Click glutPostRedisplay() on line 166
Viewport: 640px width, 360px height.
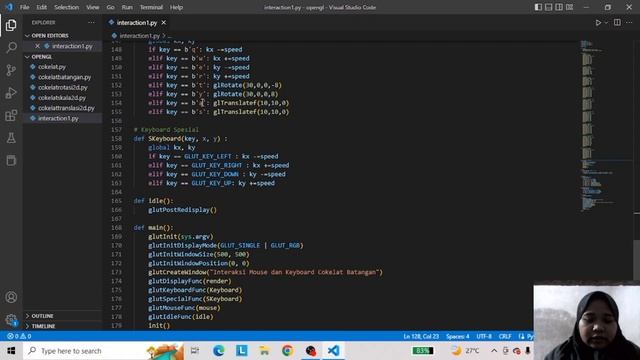pyautogui.click(x=182, y=210)
